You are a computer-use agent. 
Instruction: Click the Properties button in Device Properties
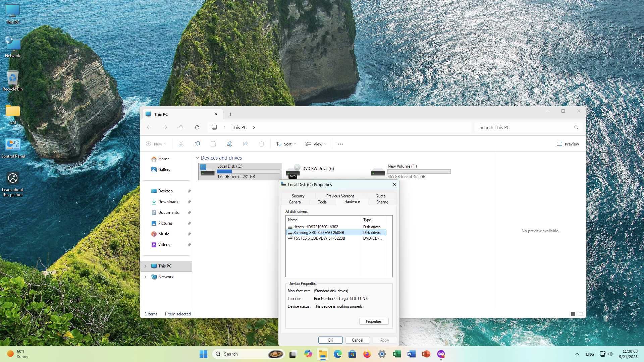(x=374, y=321)
